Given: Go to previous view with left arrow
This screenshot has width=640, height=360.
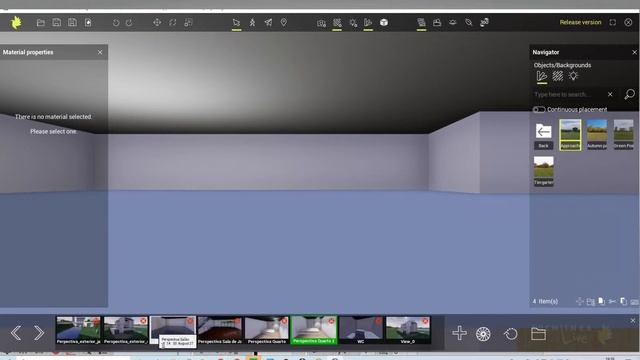Looking at the screenshot, I should point(16,333).
